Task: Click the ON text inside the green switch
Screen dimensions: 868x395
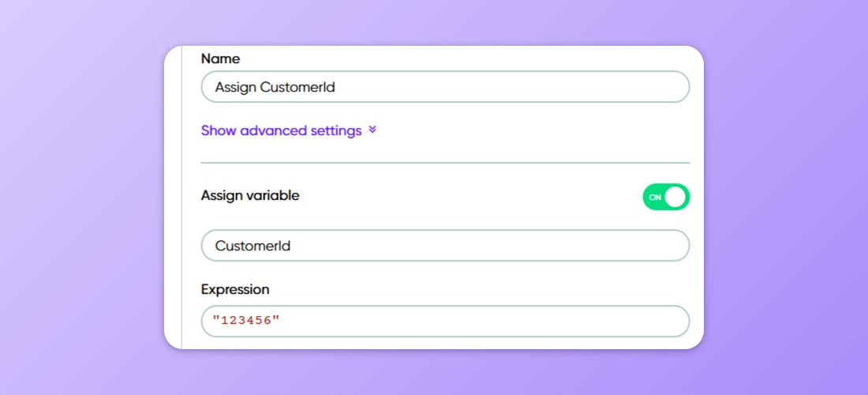Action: pos(655,197)
